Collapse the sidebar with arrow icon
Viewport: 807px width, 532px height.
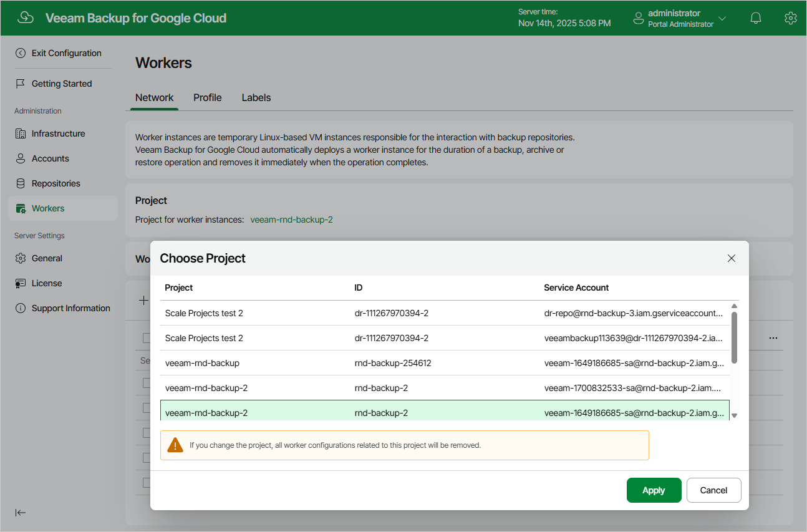pyautogui.click(x=21, y=513)
